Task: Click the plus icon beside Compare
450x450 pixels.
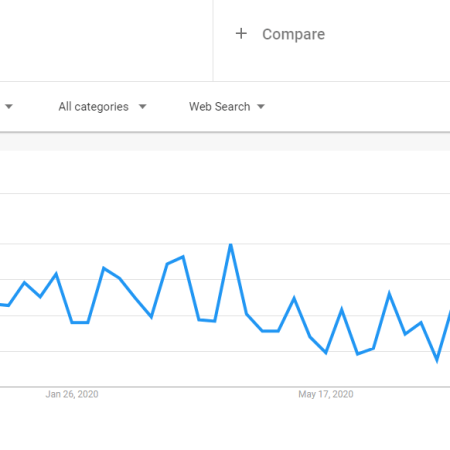Action: click(x=241, y=34)
